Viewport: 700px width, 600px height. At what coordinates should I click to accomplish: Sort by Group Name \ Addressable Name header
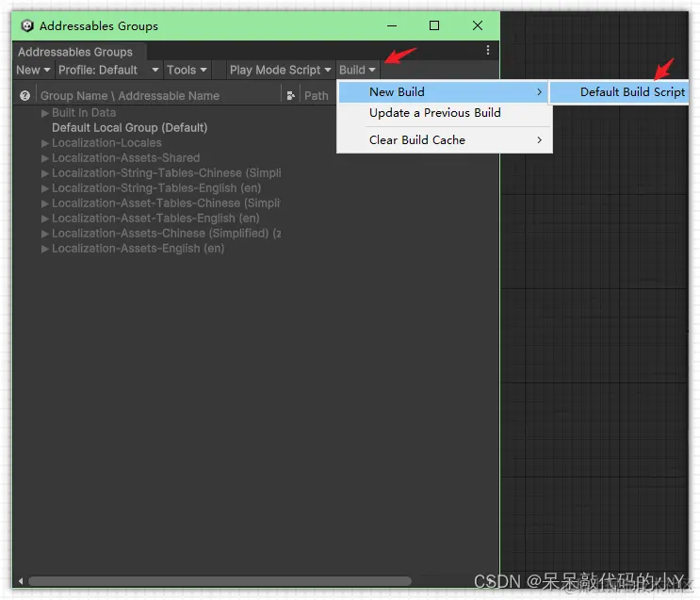tap(130, 96)
